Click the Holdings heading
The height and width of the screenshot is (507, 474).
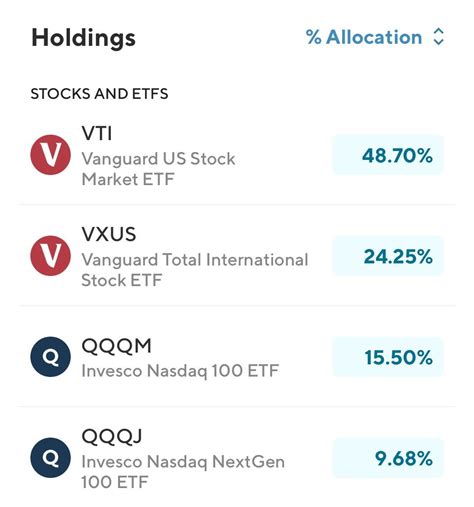coord(83,38)
